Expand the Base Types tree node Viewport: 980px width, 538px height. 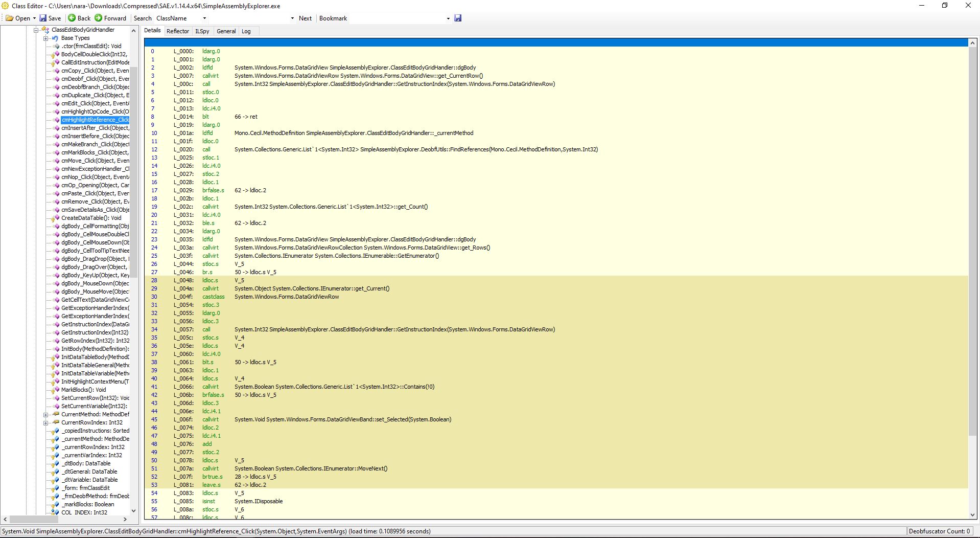point(45,38)
